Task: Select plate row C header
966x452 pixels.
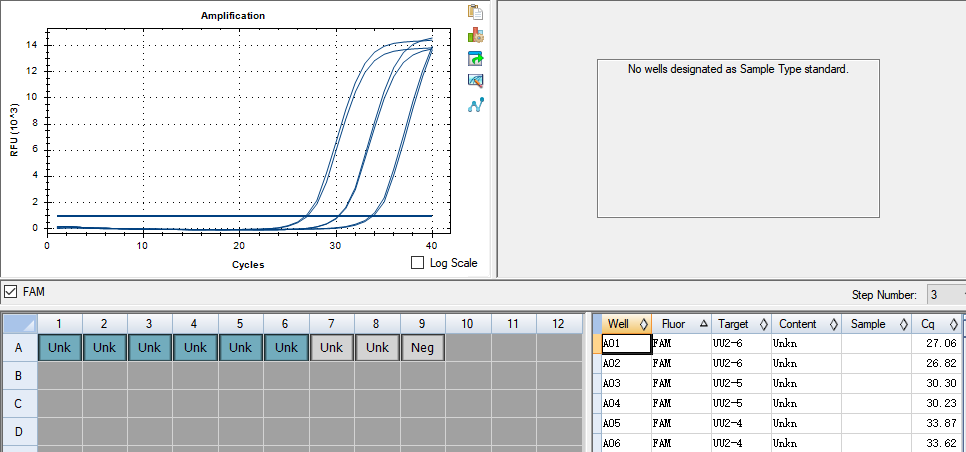Action: (19, 404)
